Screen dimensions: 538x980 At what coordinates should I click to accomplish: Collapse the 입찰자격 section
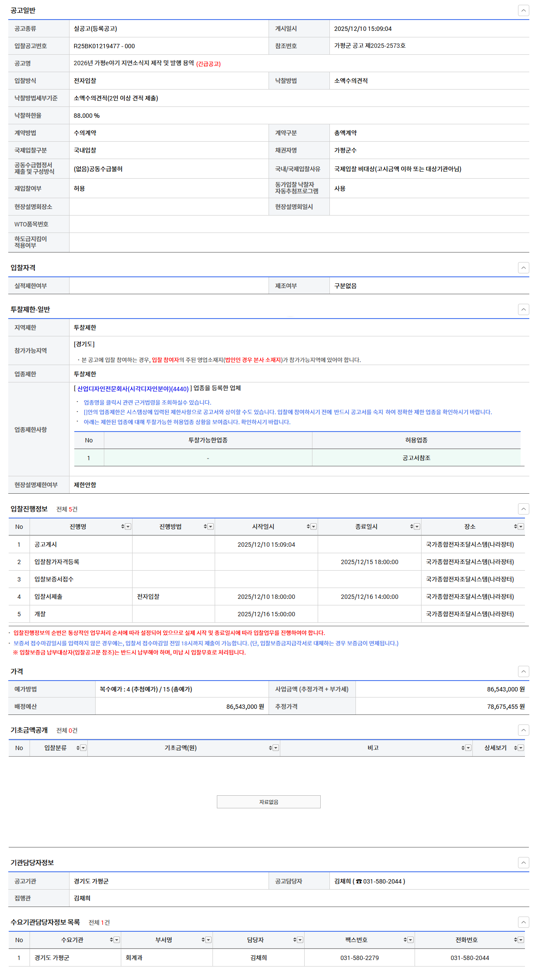[x=523, y=268]
